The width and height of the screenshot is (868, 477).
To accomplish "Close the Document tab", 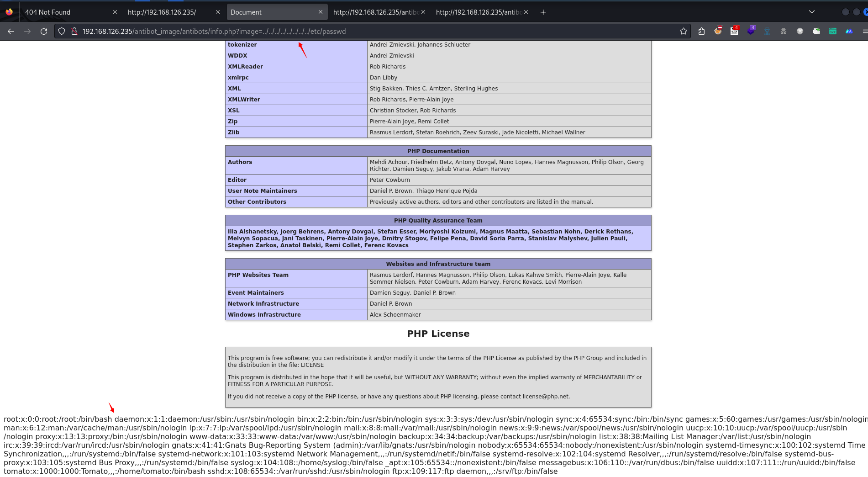I will point(321,12).
